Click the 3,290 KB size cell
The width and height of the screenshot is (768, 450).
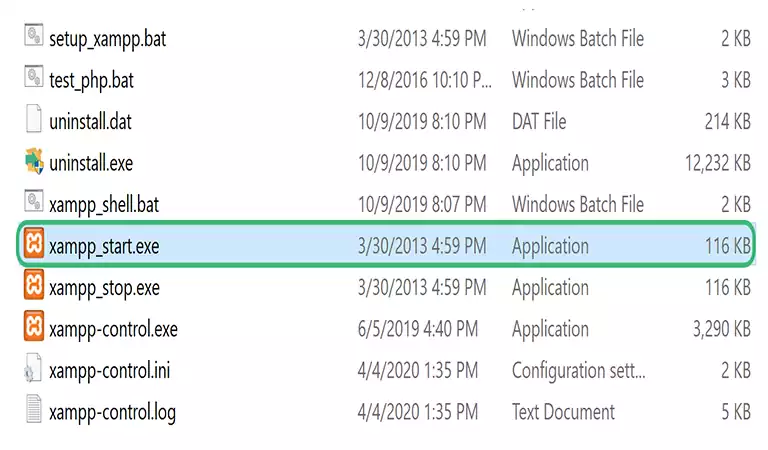[721, 330]
